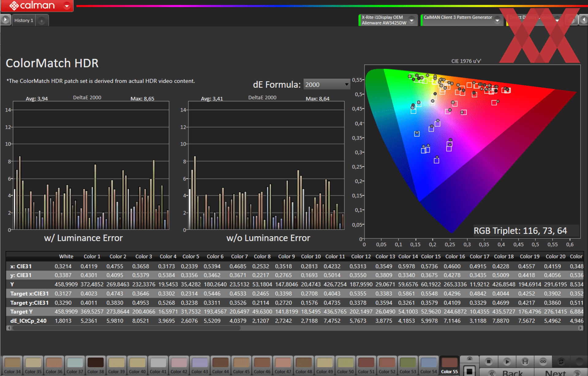The height and width of the screenshot is (376, 588).
Task: Click the refresh arrows icon
Action: point(561,362)
